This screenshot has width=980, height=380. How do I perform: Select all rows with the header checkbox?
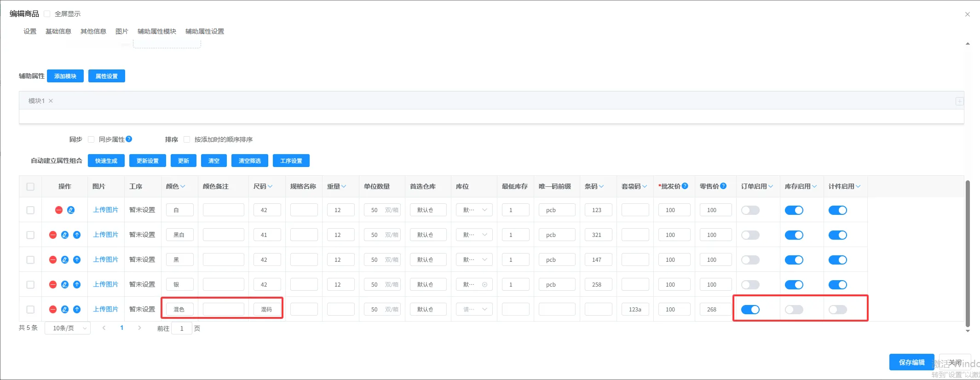pyautogui.click(x=30, y=187)
